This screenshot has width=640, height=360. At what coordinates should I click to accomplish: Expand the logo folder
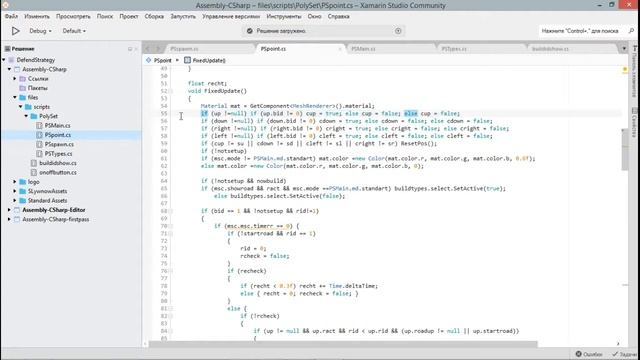[x=15, y=182]
